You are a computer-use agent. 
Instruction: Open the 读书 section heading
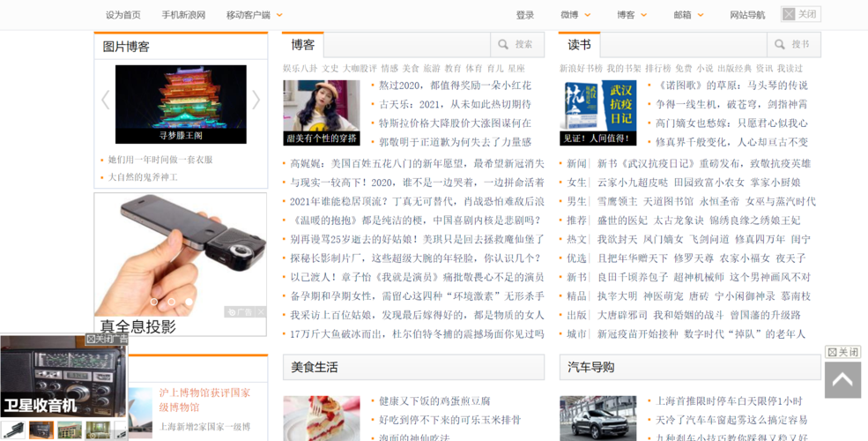click(579, 44)
